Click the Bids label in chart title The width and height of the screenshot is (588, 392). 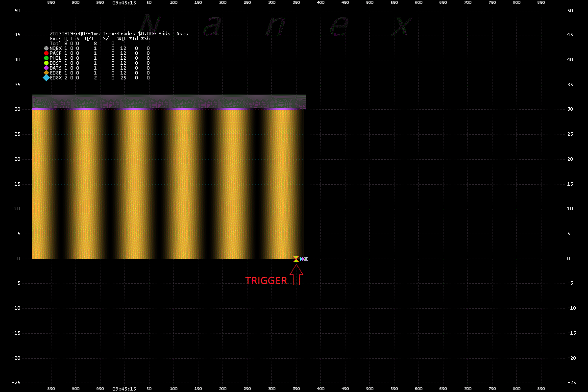[164, 33]
